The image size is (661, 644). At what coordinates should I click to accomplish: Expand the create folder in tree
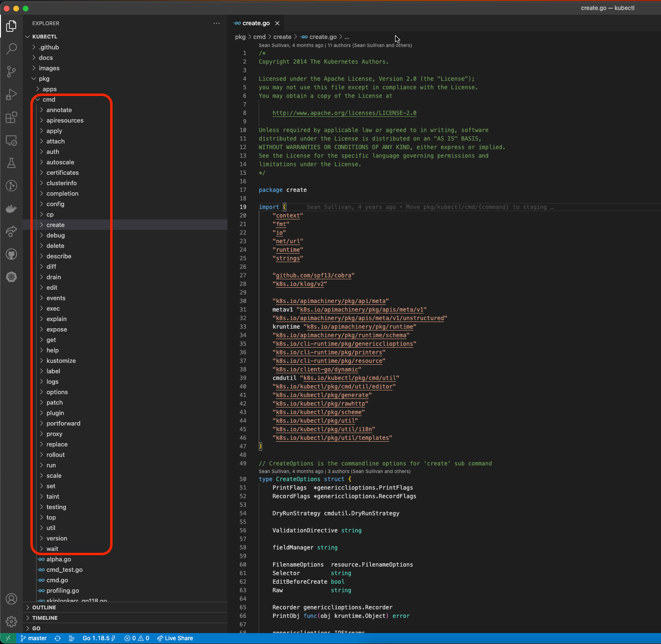125,225
